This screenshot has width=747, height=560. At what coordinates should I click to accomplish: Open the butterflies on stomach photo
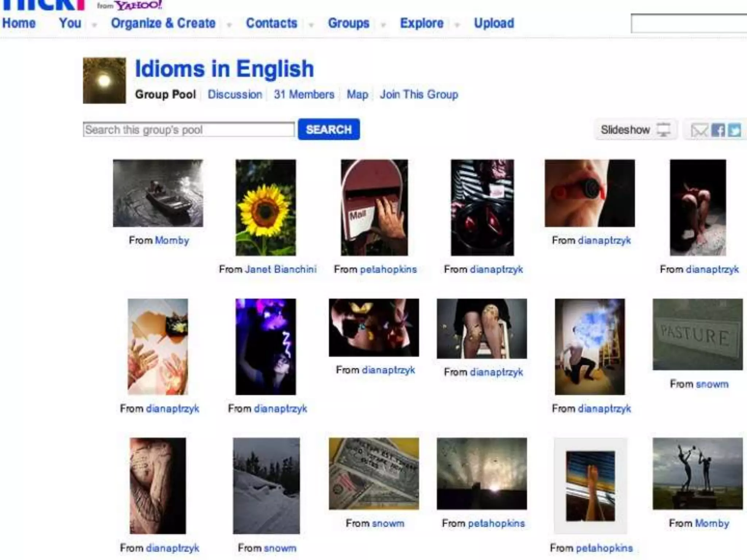point(374,328)
